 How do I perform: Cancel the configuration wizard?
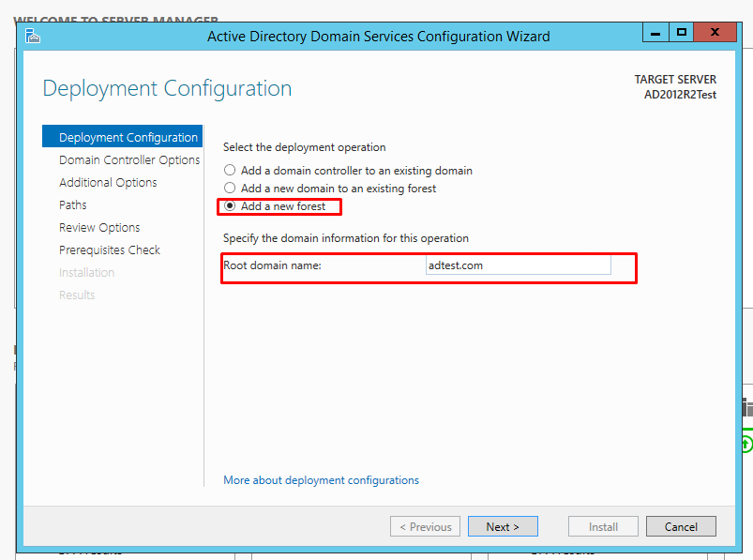tap(681, 526)
